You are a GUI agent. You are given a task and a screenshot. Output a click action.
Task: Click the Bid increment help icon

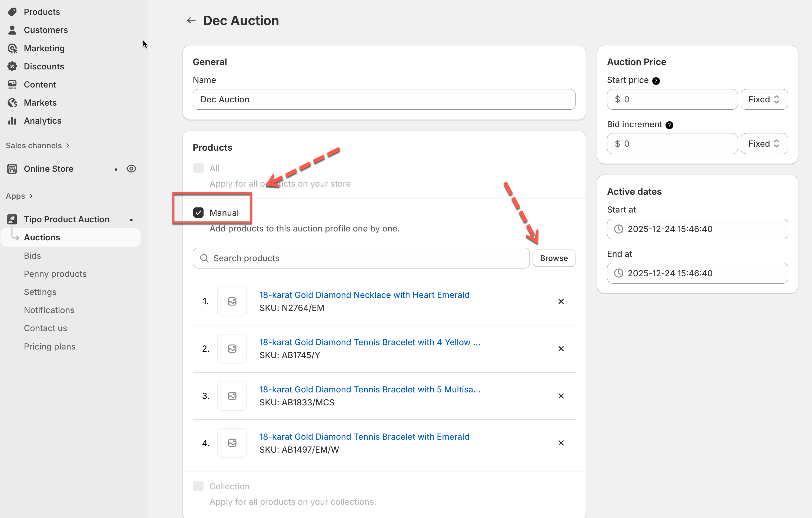669,125
